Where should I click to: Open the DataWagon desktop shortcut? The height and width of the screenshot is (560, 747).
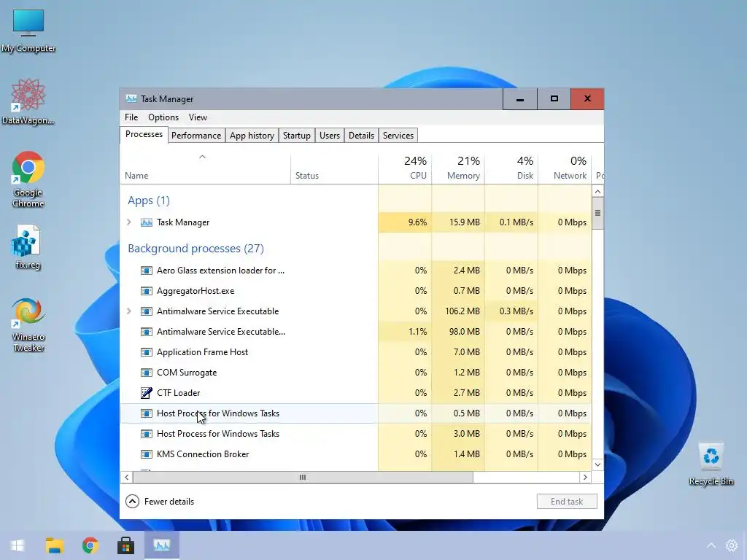28,102
